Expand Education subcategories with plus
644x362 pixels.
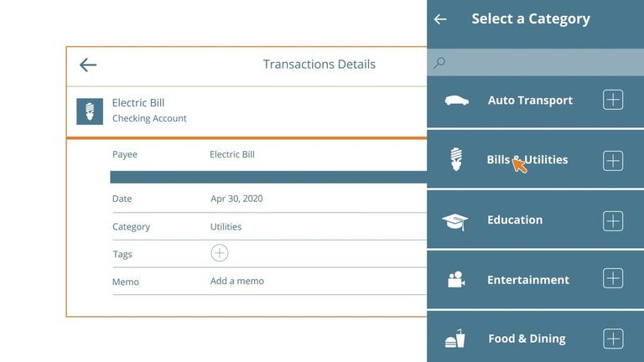point(613,221)
